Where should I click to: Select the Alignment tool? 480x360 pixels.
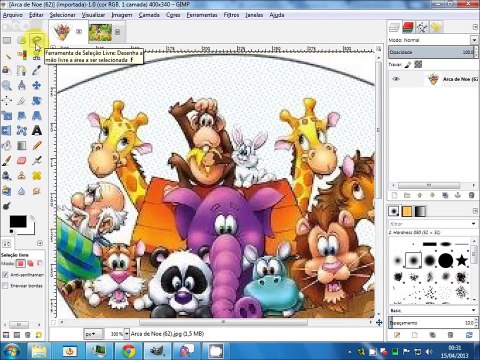pos(7,100)
